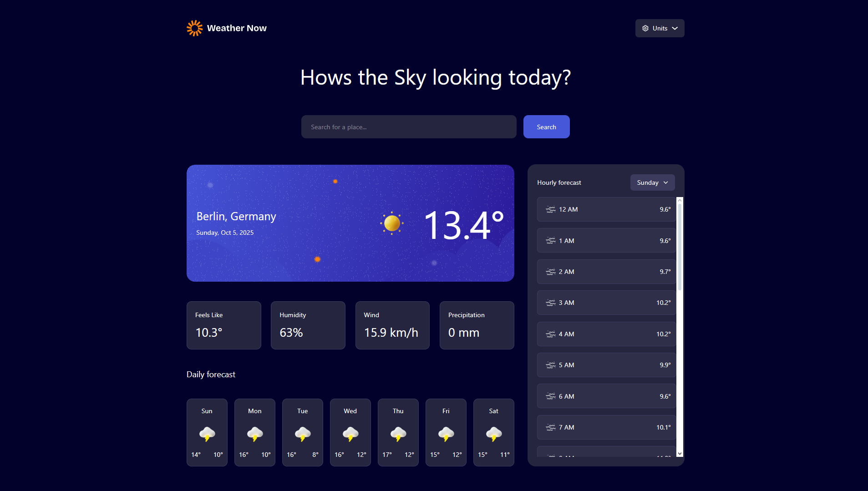Click the Wind 15.9 km/h card
This screenshot has width=868, height=491.
click(x=392, y=325)
